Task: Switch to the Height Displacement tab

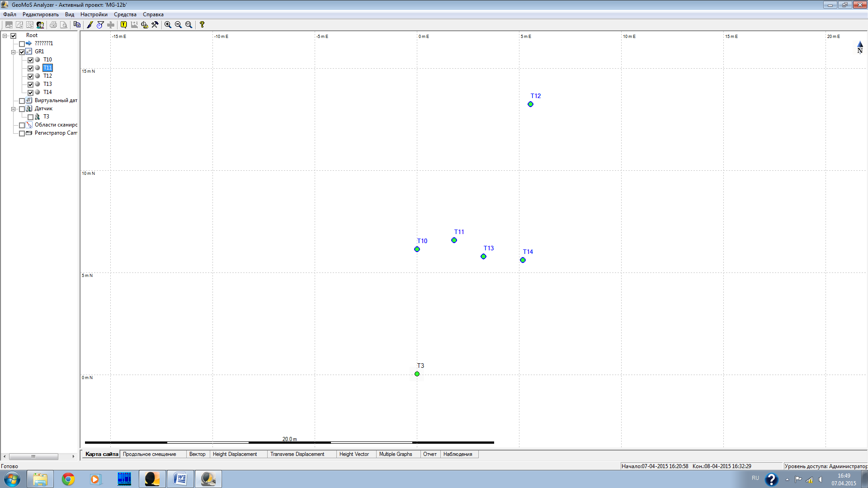Action: click(x=235, y=454)
